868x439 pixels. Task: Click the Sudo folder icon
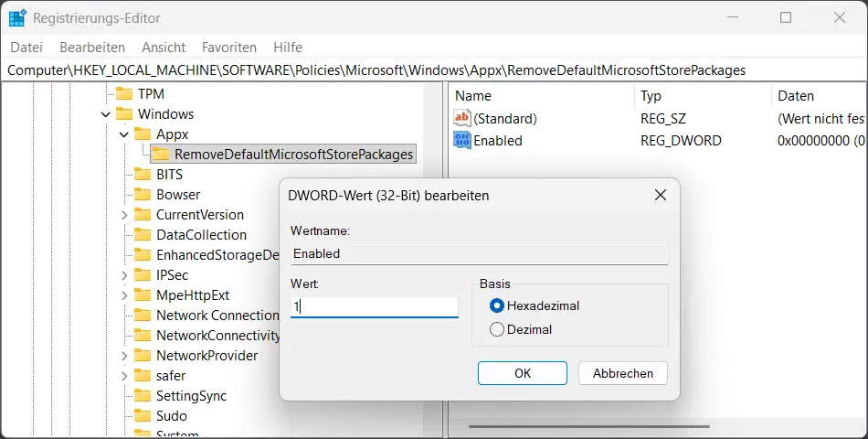[x=142, y=416]
